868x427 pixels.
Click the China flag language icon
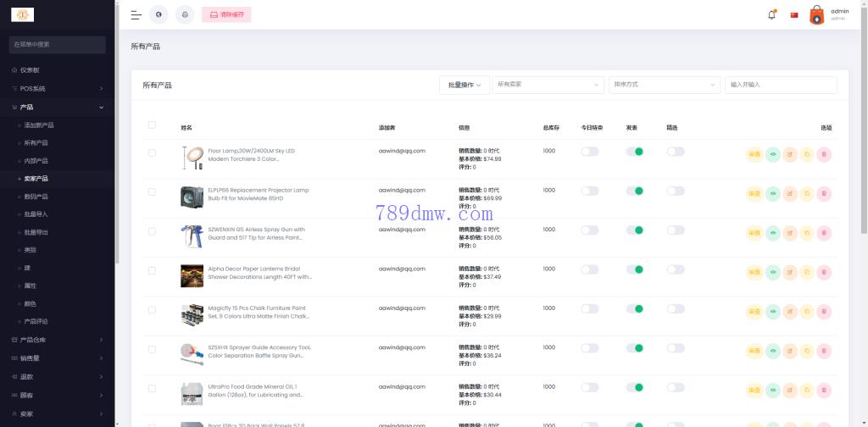pyautogui.click(x=794, y=14)
